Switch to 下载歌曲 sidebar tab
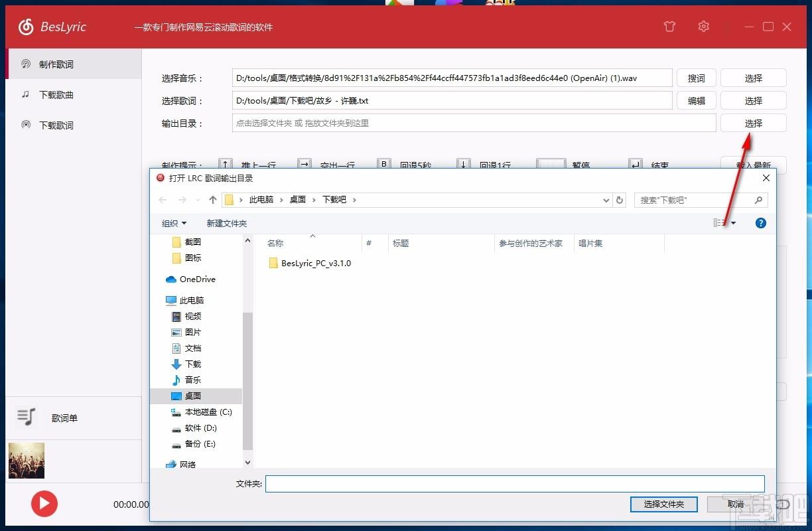The image size is (812, 531). click(74, 95)
